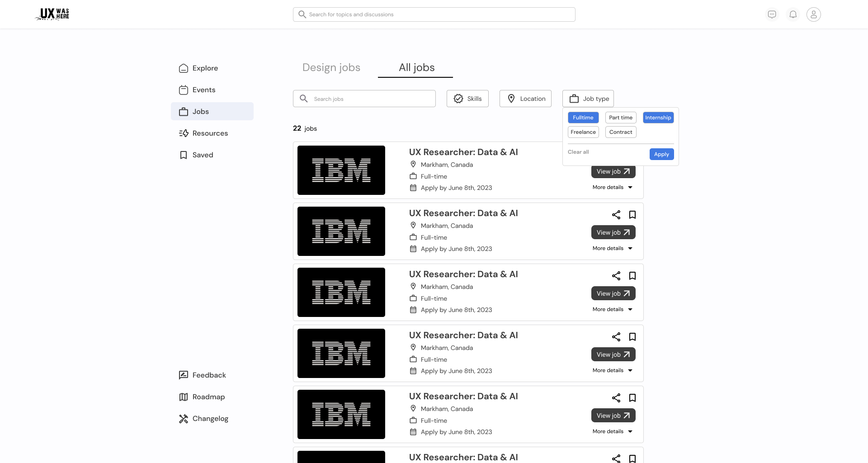Deselect the Internship job type chip
Screen dimensions: 868x463
pyautogui.click(x=658, y=118)
